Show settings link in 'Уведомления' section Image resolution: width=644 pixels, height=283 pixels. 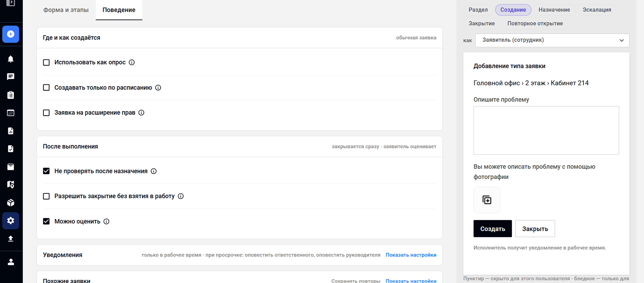(411, 255)
